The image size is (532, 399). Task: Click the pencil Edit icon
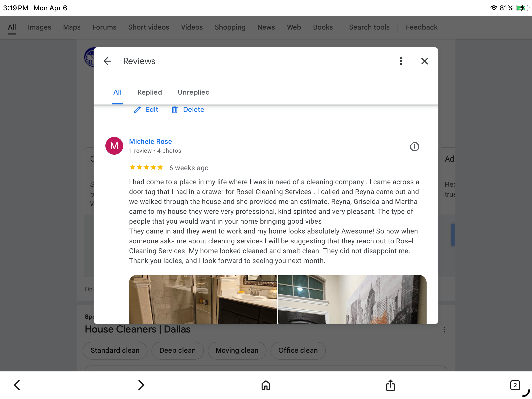point(137,110)
